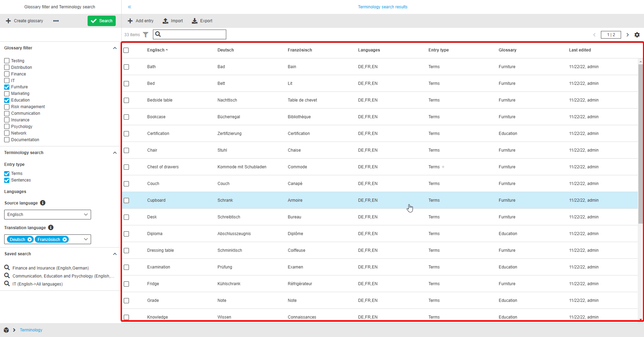Open the Terminology breadcrumb link

(31, 330)
